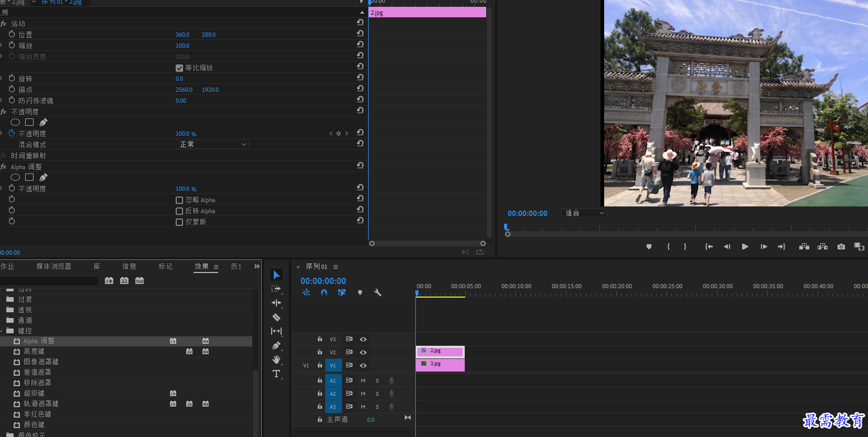Expand the 通道 effects folder
Screen dimensions: 868x437
2,320
